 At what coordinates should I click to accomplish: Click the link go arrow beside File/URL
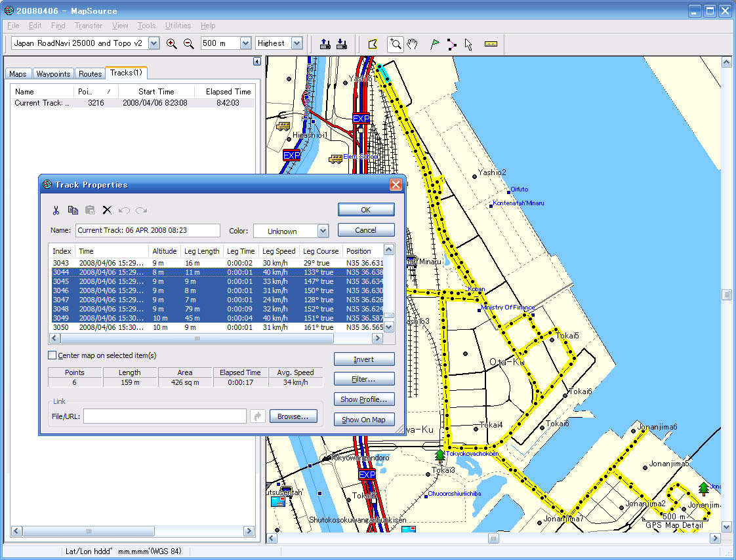point(258,416)
